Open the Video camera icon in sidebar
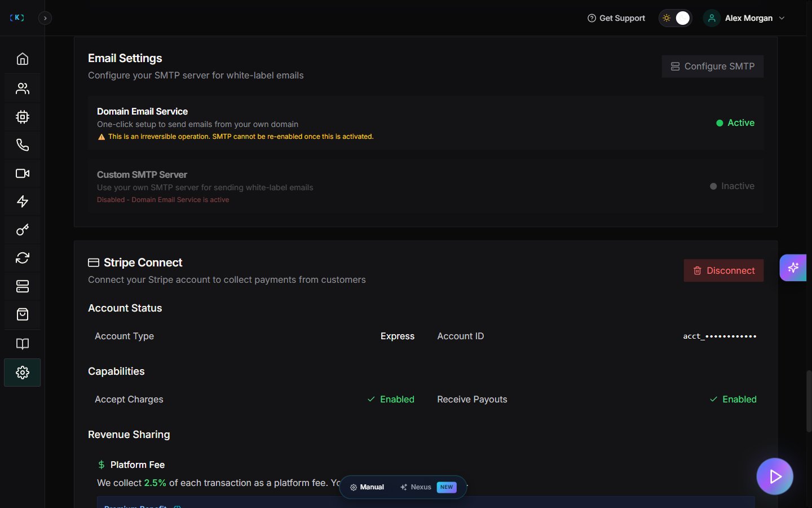The width and height of the screenshot is (812, 508). tap(23, 173)
